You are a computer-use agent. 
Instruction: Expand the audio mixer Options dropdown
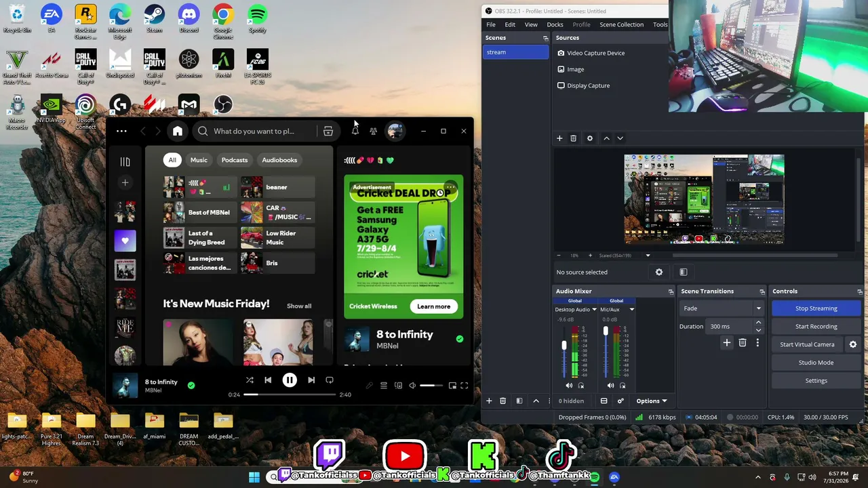(652, 401)
